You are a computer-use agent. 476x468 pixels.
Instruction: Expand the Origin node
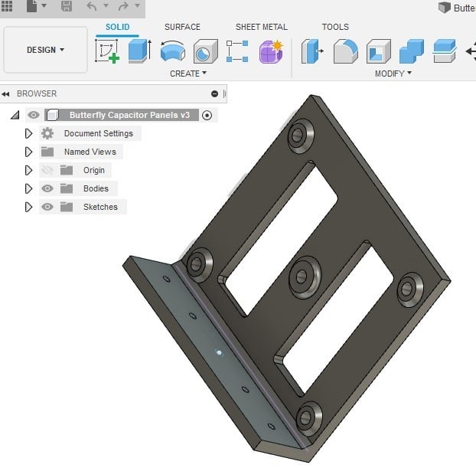click(28, 170)
